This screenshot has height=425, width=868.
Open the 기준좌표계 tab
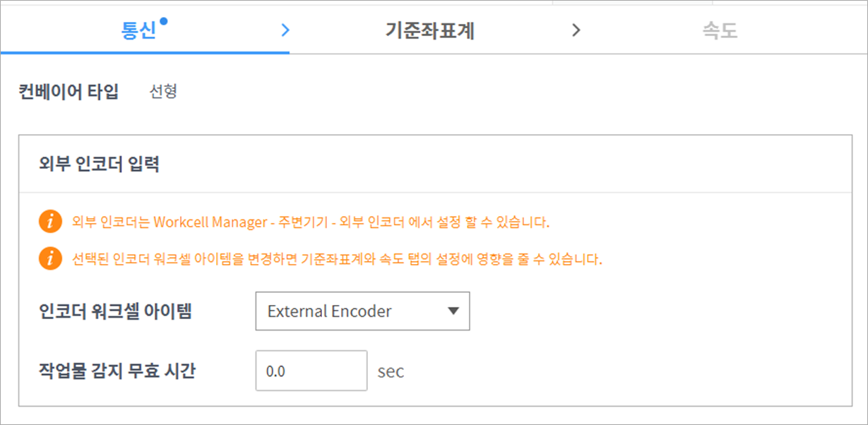(429, 31)
